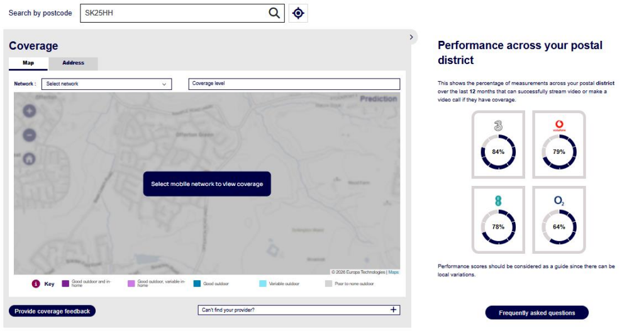Reset map to home view
This screenshot has height=331, width=644.
point(29,159)
